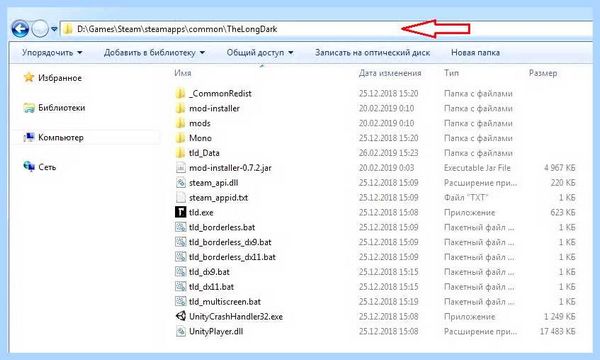Screen dimensions: 600x360
Task: Sort by the Размер column header
Action: [543, 73]
